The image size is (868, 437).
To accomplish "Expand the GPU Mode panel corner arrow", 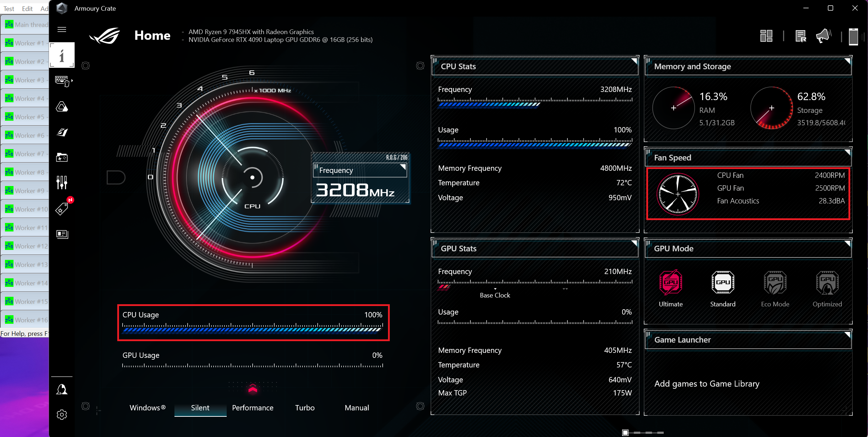I will click(x=847, y=243).
